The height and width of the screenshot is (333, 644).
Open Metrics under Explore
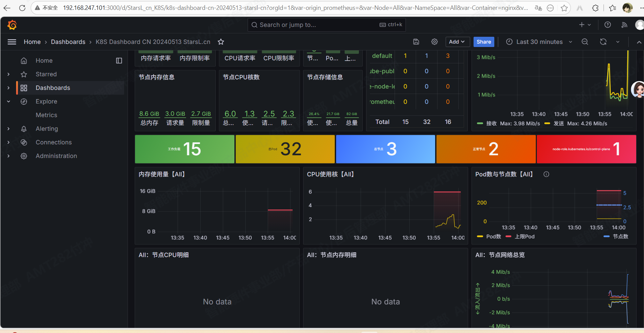point(46,115)
